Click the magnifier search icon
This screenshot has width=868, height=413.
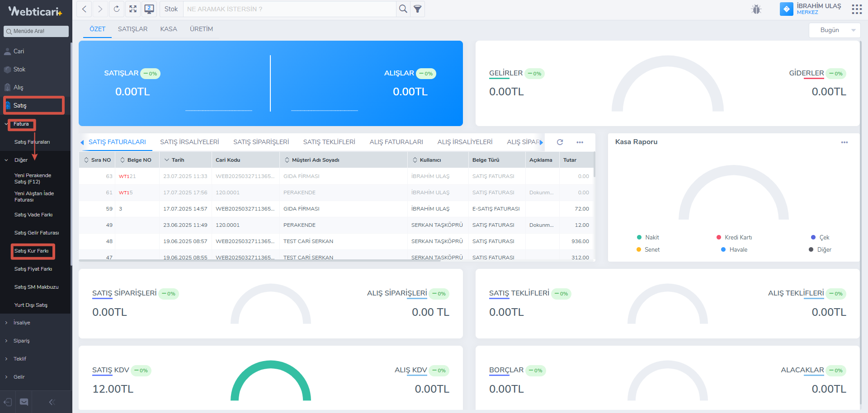coord(403,9)
